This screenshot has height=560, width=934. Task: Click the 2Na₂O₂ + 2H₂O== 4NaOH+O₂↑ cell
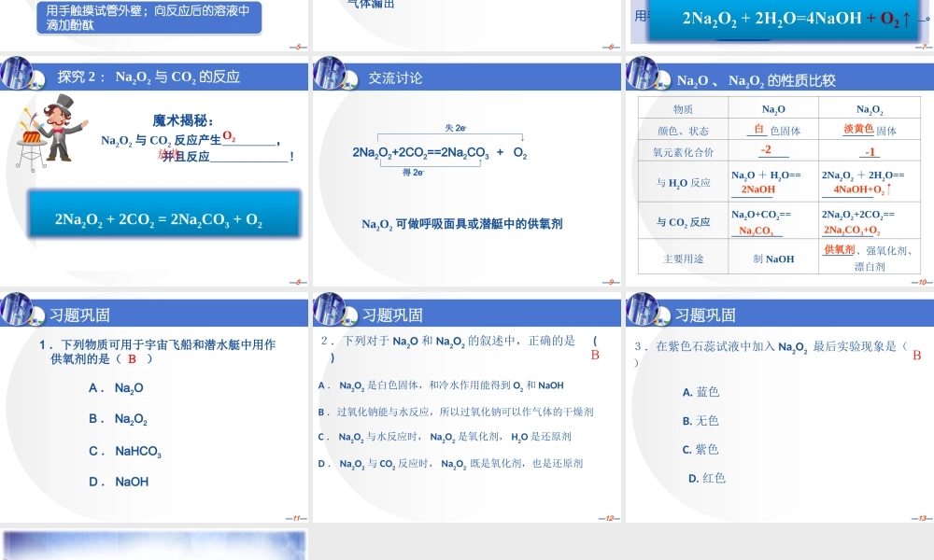(x=870, y=182)
